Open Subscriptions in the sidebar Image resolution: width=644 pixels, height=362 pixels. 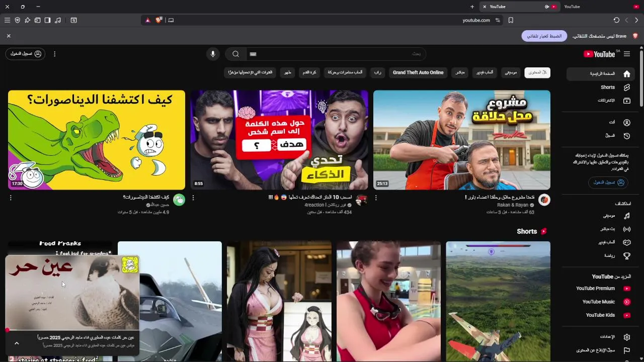click(x=601, y=101)
